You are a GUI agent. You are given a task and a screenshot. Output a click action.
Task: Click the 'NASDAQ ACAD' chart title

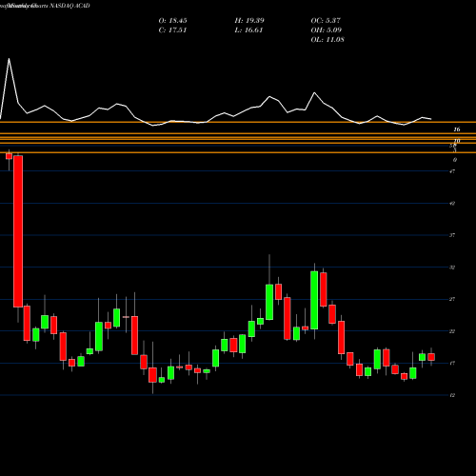[69, 6]
